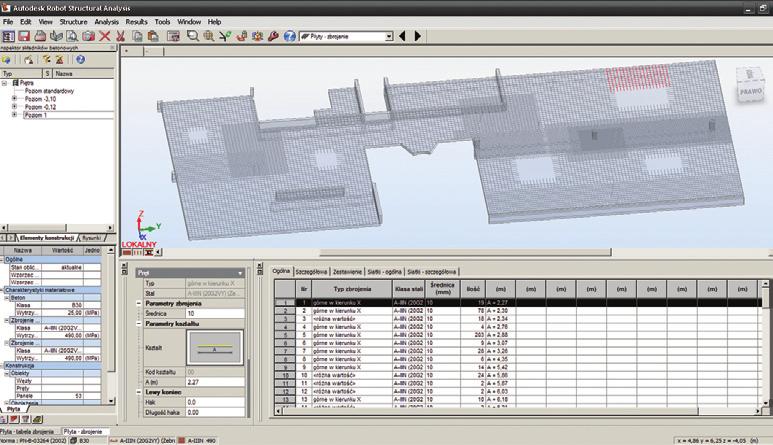Viewport: 773px width, 445px height.
Task: Click the Copy icon in the toolbar
Action: click(x=137, y=36)
